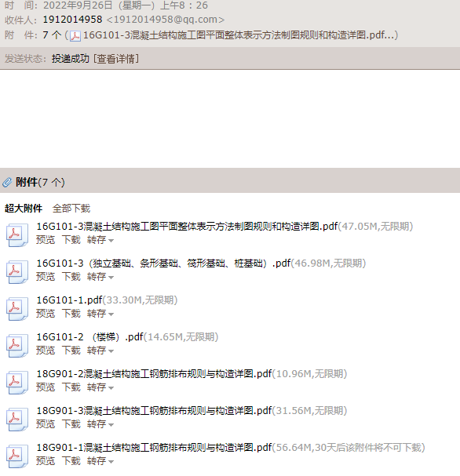Click 全部下载 to download all attachments
The image size is (460, 476).
pos(71,209)
